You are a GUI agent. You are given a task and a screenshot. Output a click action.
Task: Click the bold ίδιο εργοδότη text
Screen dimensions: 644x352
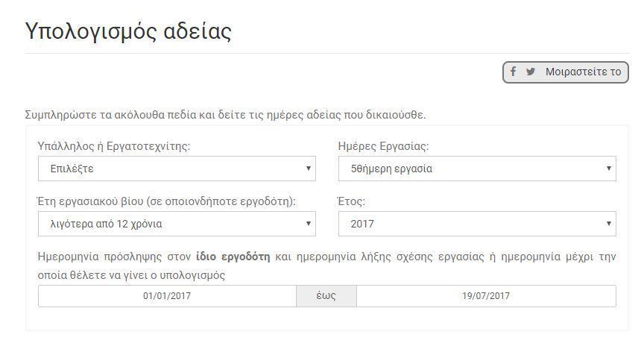tap(233, 257)
